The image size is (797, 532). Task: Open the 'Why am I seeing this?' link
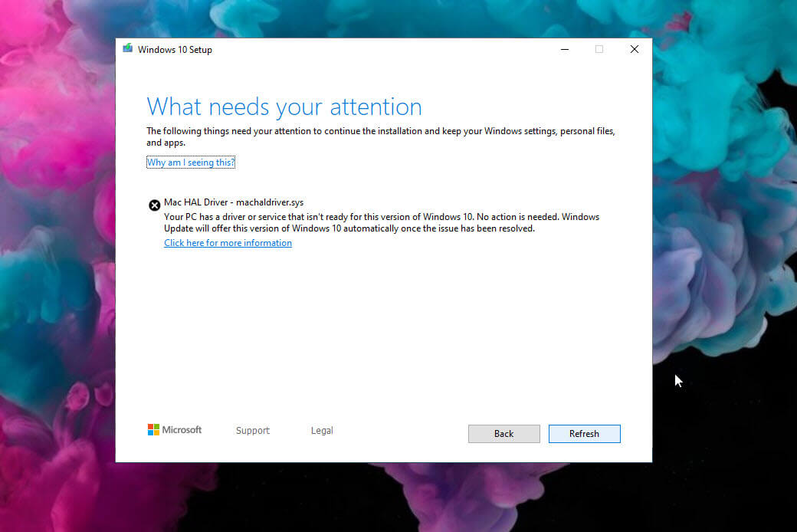click(191, 163)
